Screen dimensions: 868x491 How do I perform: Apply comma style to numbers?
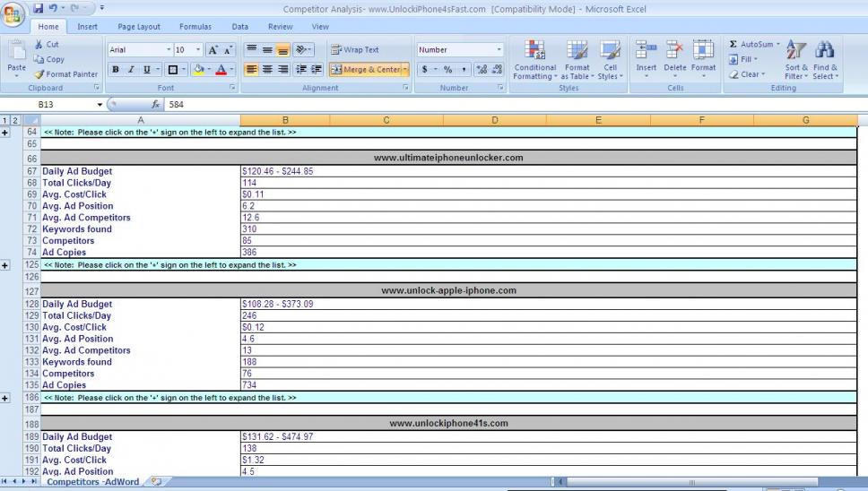464,70
